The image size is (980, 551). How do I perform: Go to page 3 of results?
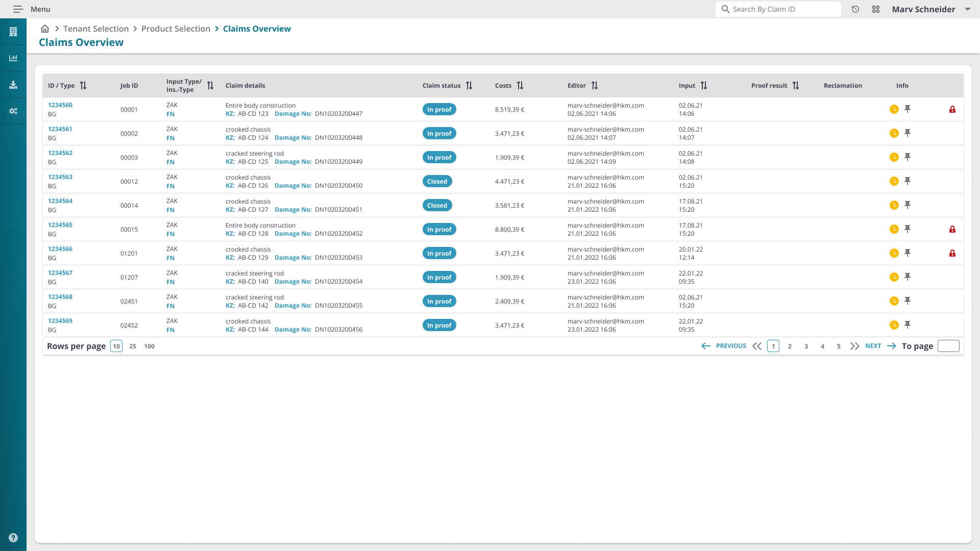point(806,346)
